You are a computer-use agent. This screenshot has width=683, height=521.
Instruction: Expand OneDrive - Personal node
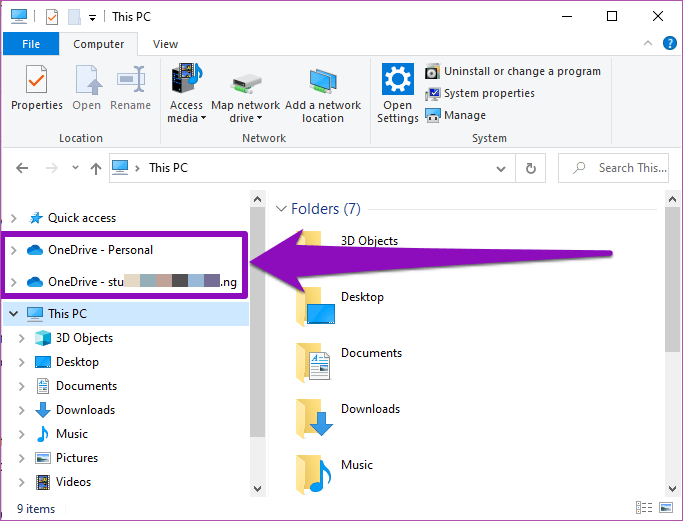coord(14,250)
